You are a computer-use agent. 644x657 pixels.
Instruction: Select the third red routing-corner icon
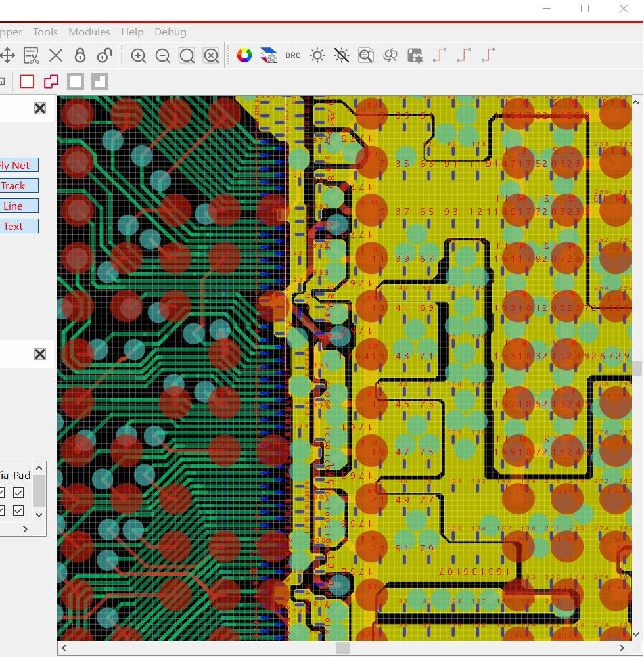pos(488,55)
